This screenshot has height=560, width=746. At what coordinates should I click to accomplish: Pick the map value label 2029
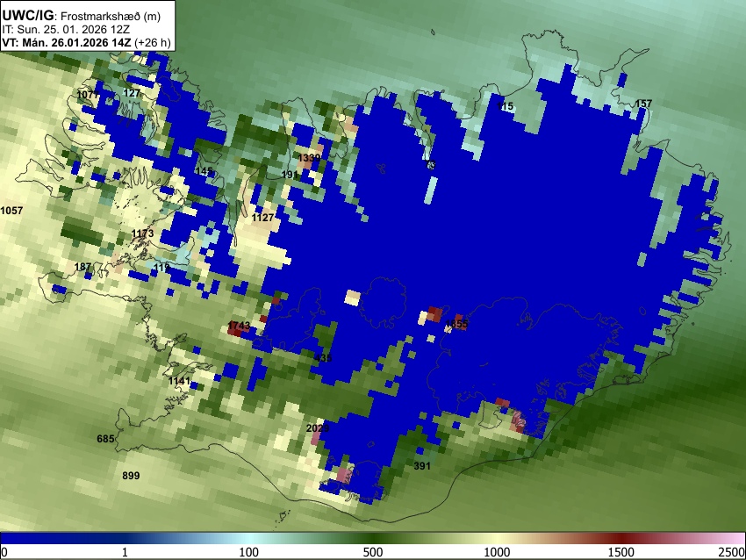pyautogui.click(x=318, y=428)
